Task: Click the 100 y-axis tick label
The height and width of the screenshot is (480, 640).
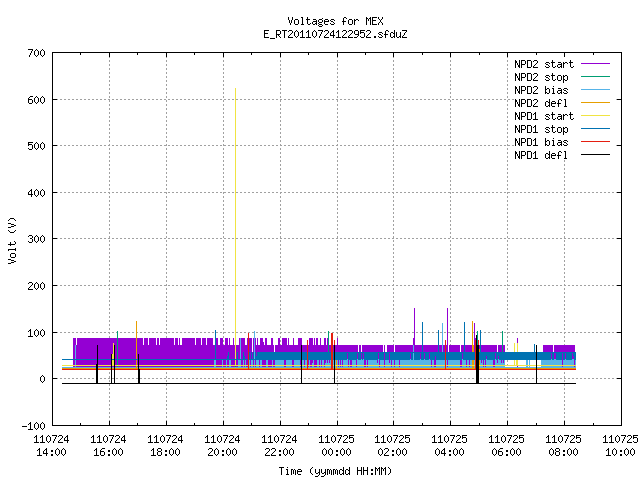Action: (36, 333)
